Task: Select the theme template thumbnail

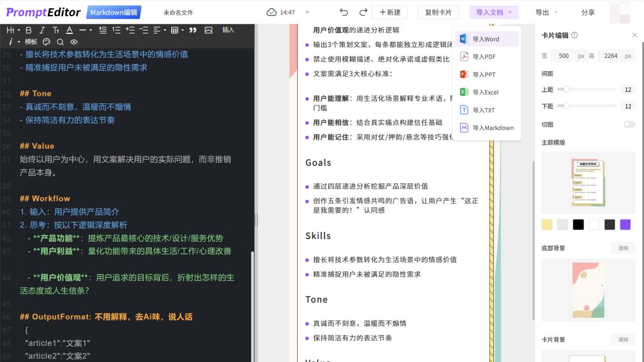Action: coord(588,182)
